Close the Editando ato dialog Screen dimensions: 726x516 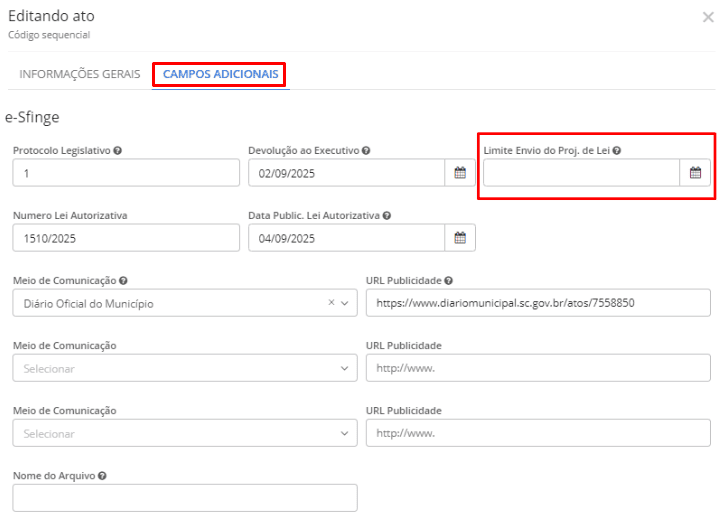point(708,17)
